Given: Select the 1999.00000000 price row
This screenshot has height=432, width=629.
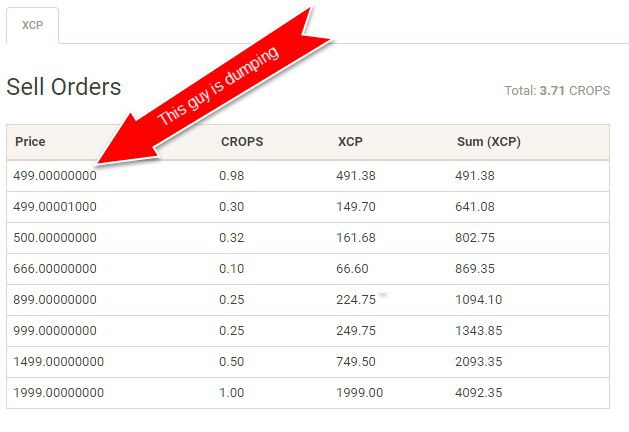Looking at the screenshot, I should tap(308, 393).
